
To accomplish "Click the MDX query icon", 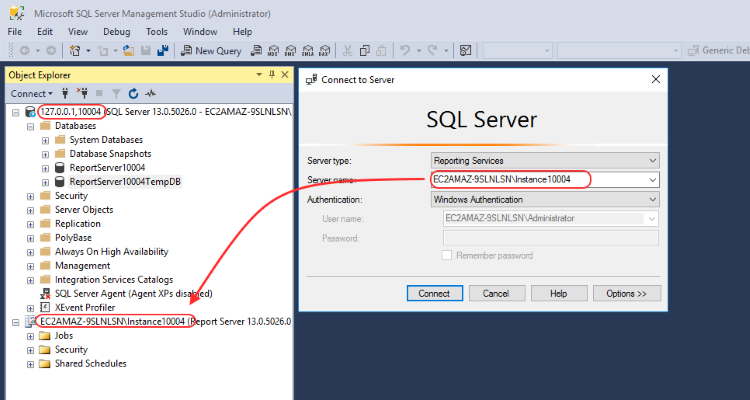I will pos(274,51).
